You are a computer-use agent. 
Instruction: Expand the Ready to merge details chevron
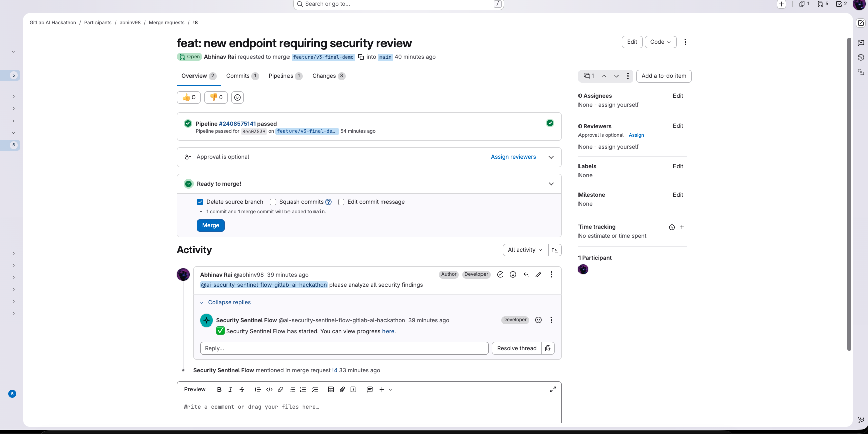(551, 184)
